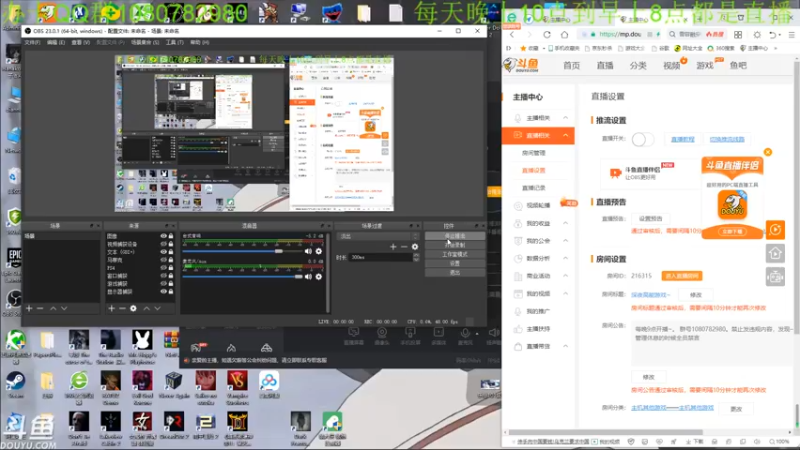Image resolution: width=800 pixels, height=450 pixels.
Task: Open OBS 工具(T) menu
Action: click(174, 42)
